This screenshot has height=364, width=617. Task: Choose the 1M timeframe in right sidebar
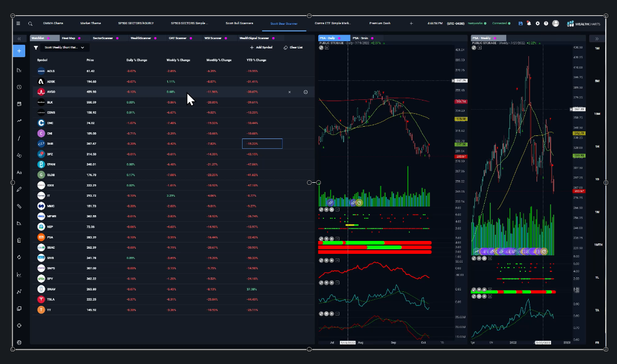point(597,48)
